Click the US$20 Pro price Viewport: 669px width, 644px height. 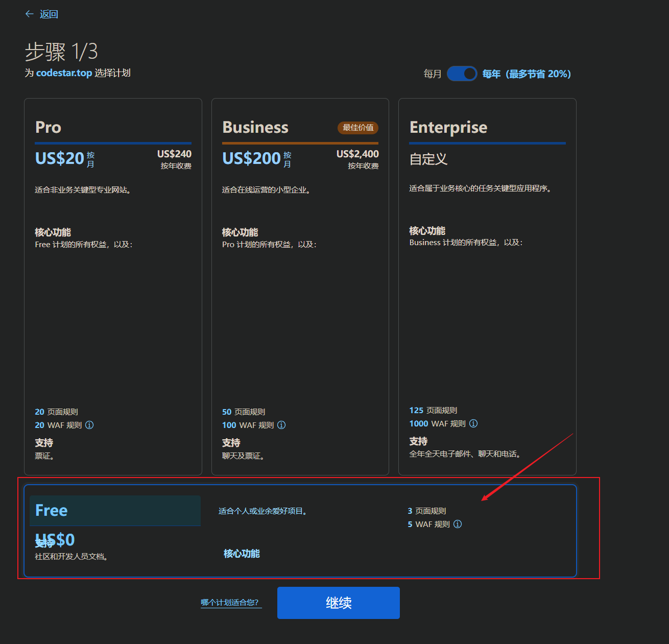(59, 158)
